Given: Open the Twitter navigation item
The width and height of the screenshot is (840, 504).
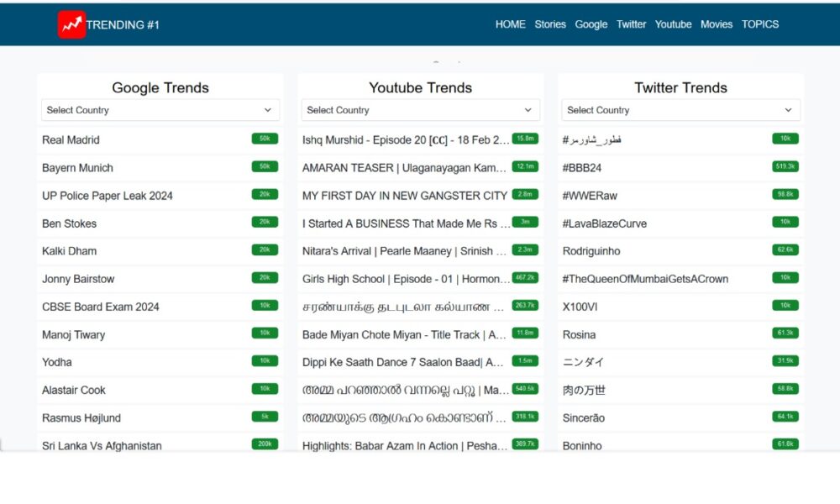Looking at the screenshot, I should click(x=631, y=24).
